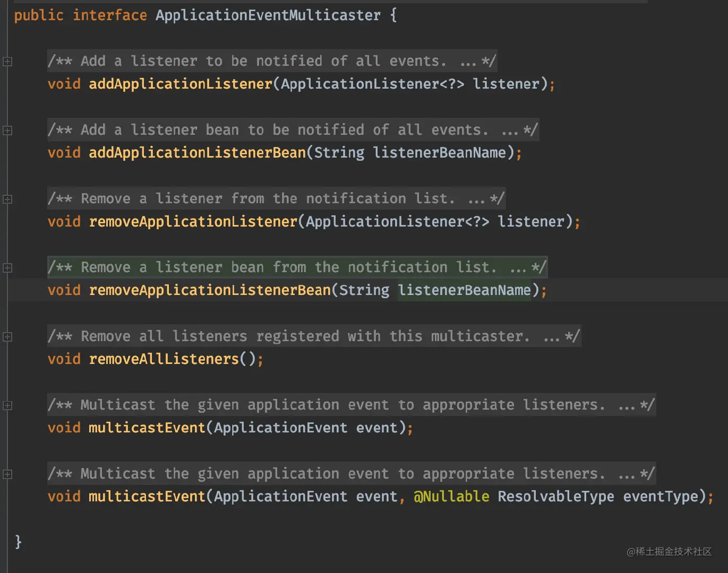Click the addApplicationListener method name
The image size is (728, 573).
click(181, 84)
